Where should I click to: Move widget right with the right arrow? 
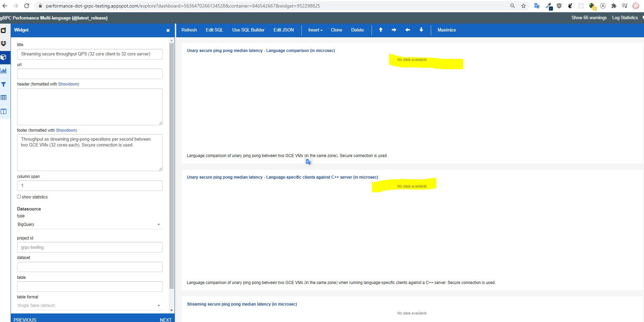394,30
